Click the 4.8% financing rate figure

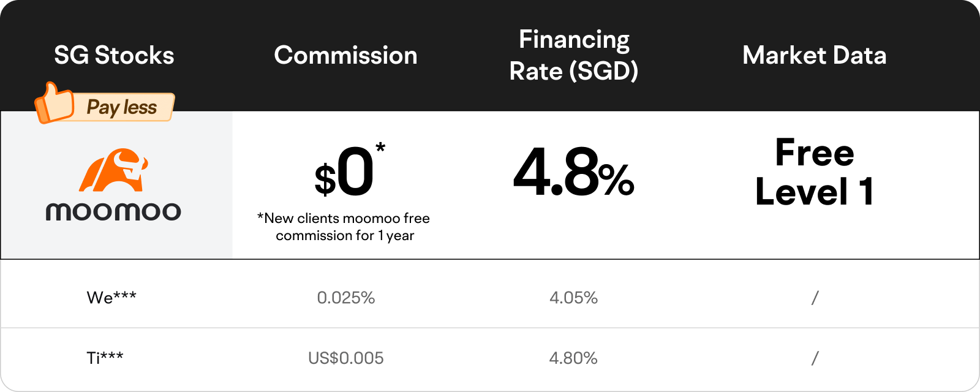click(574, 173)
